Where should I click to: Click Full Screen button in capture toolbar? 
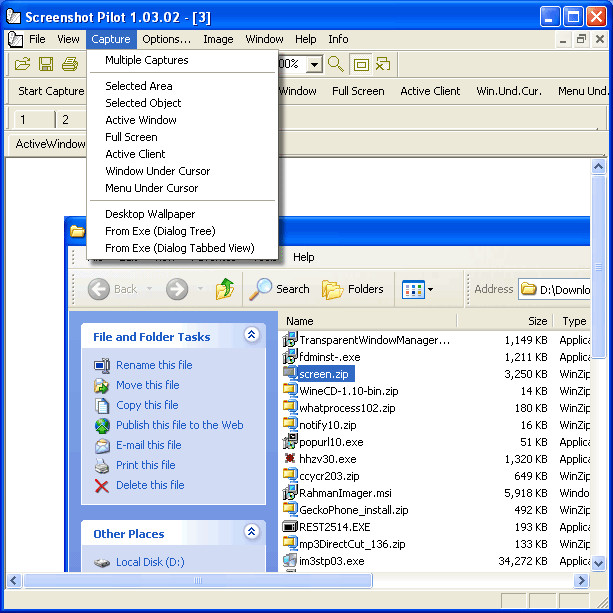[x=358, y=91]
